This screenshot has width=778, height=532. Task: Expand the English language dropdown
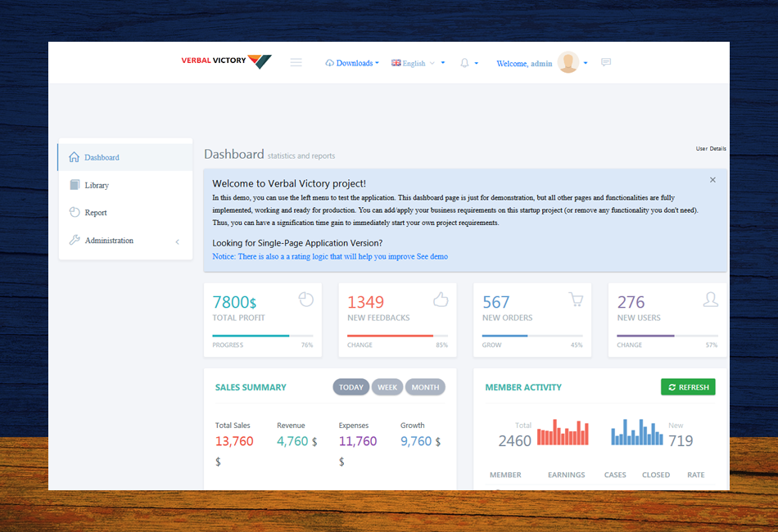pyautogui.click(x=418, y=63)
